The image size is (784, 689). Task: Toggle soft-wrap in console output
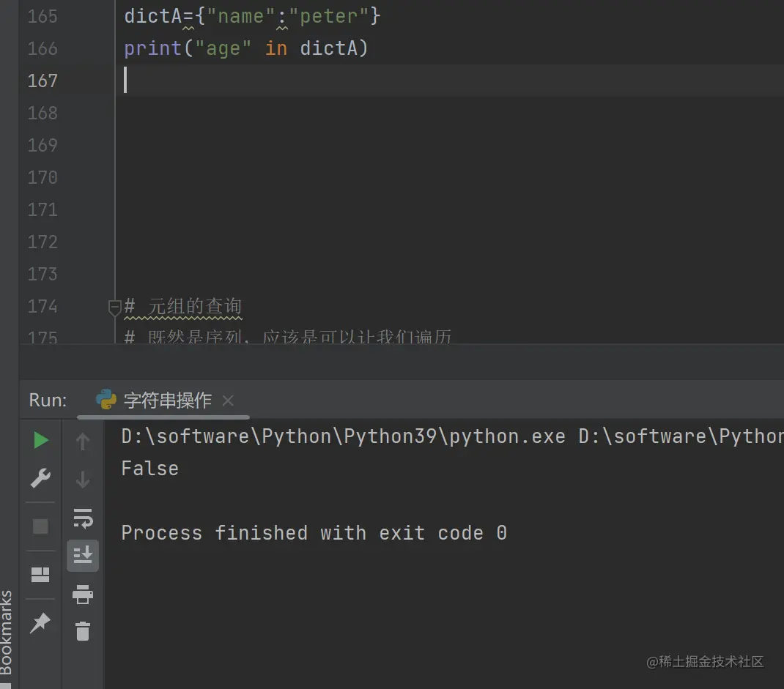pyautogui.click(x=83, y=518)
